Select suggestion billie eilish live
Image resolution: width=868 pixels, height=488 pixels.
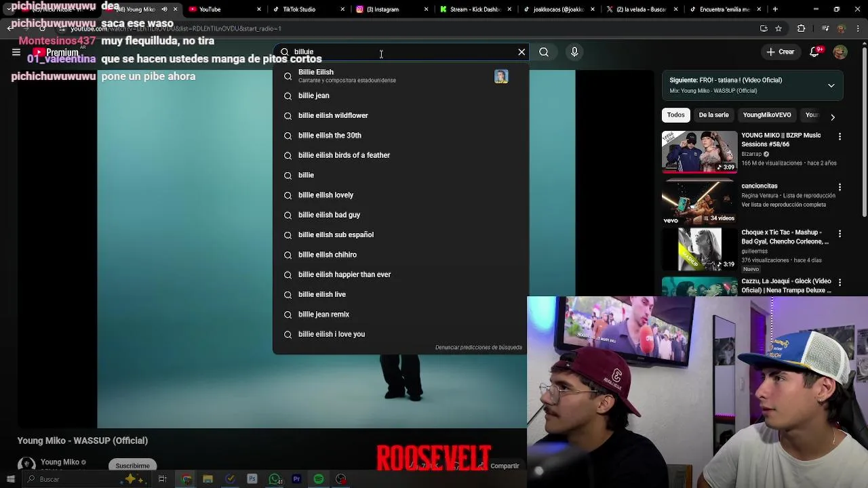(400, 295)
